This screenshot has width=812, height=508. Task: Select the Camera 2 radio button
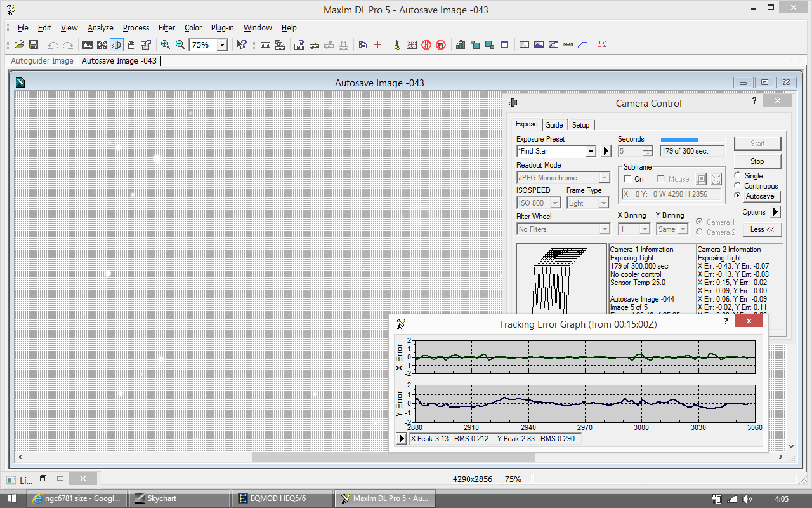[x=700, y=232]
